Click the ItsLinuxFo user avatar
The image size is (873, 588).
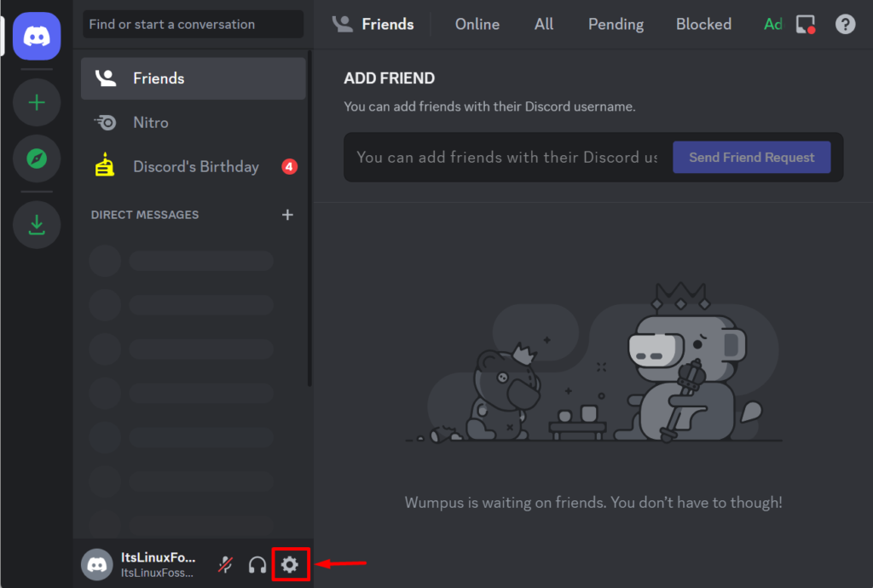click(97, 565)
